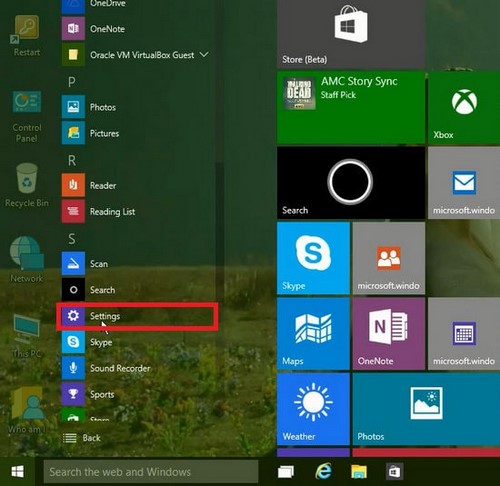Image resolution: width=500 pixels, height=486 pixels.
Task: Open Pictures in the apps list
Action: pyautogui.click(x=90, y=133)
